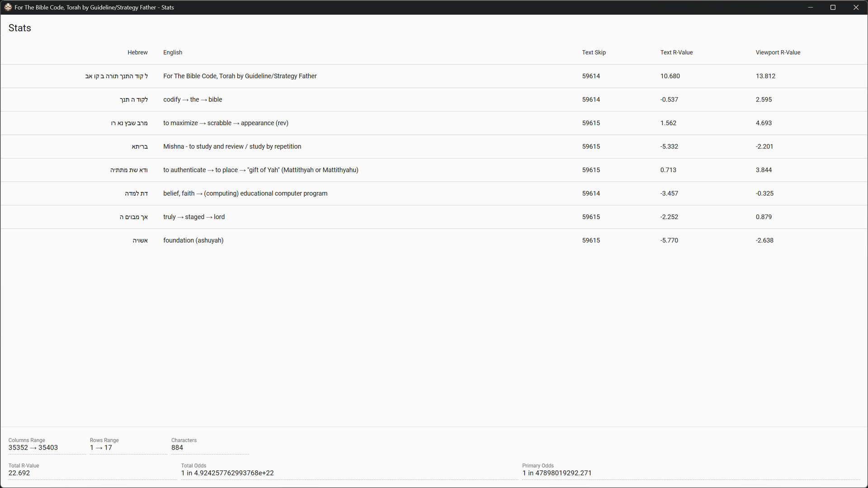
Task: Sort by Text Skip column header
Action: (x=594, y=52)
